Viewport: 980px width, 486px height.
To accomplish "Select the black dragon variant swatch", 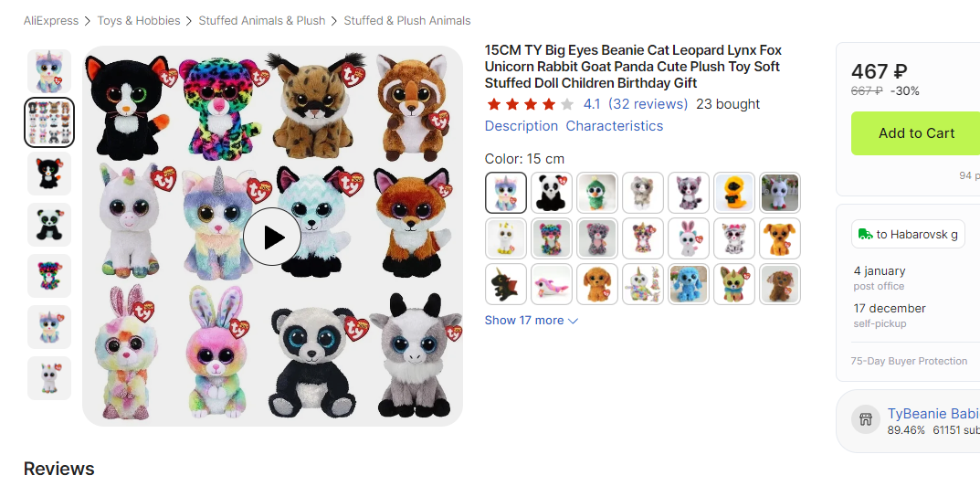I will click(x=506, y=284).
